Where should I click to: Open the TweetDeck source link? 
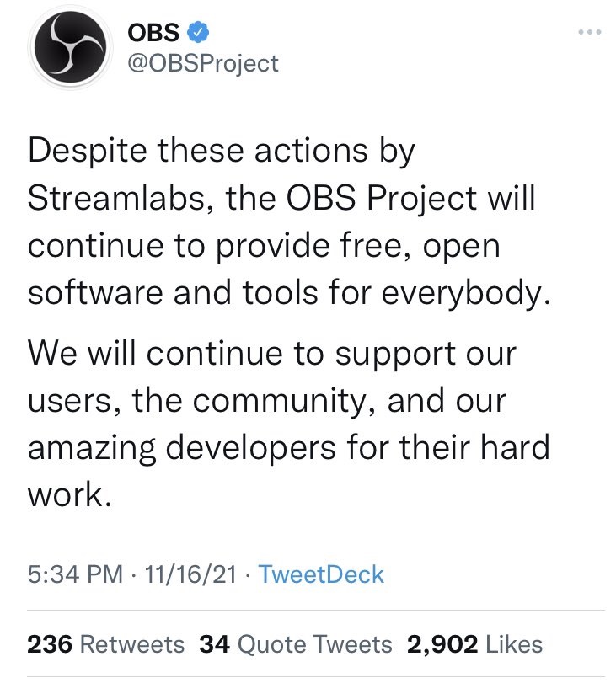[321, 574]
